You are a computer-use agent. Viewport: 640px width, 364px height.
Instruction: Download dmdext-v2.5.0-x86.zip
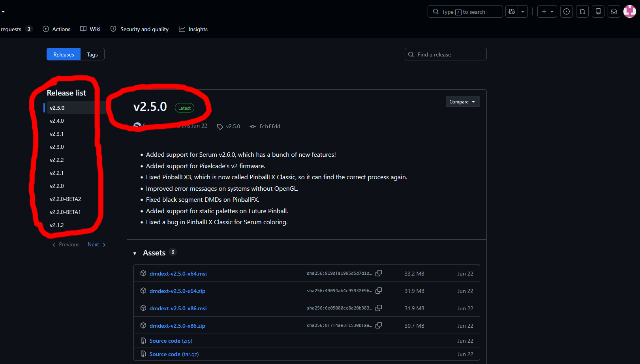coord(177,326)
